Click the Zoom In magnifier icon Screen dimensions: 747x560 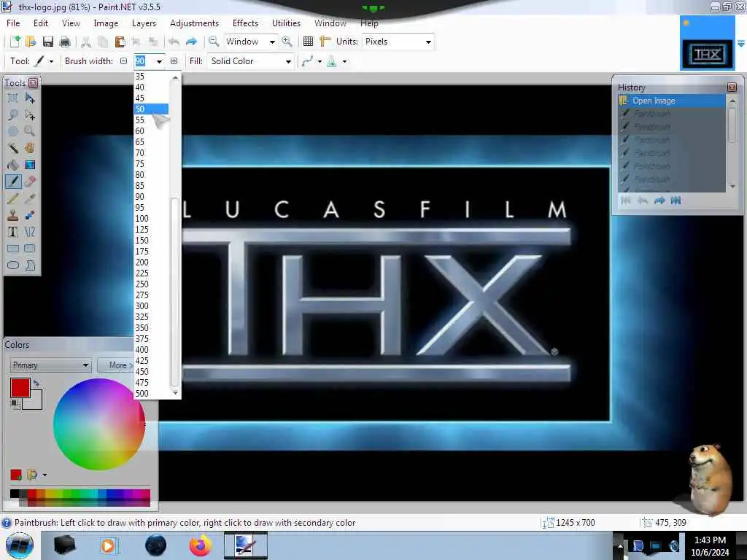tap(287, 42)
